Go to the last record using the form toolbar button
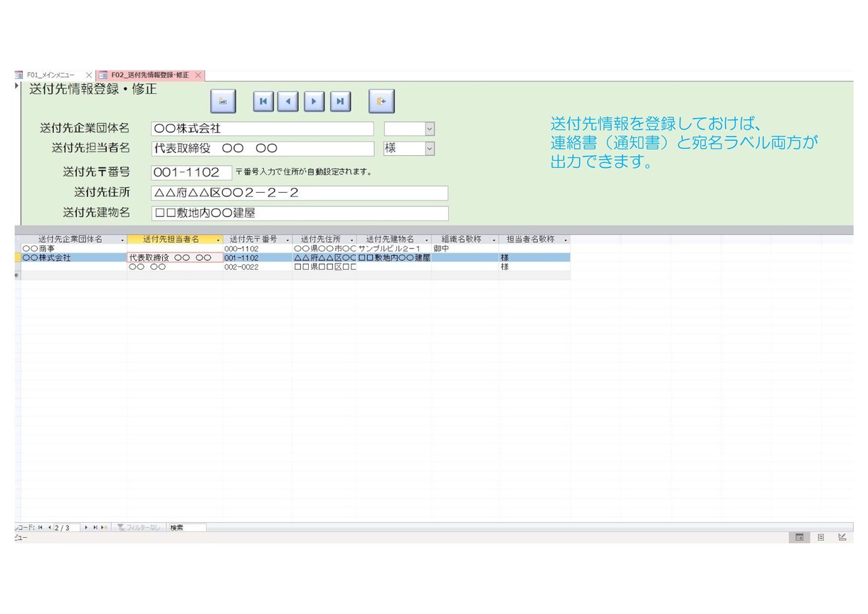Screen dimensions: 868x614 pos(340,102)
